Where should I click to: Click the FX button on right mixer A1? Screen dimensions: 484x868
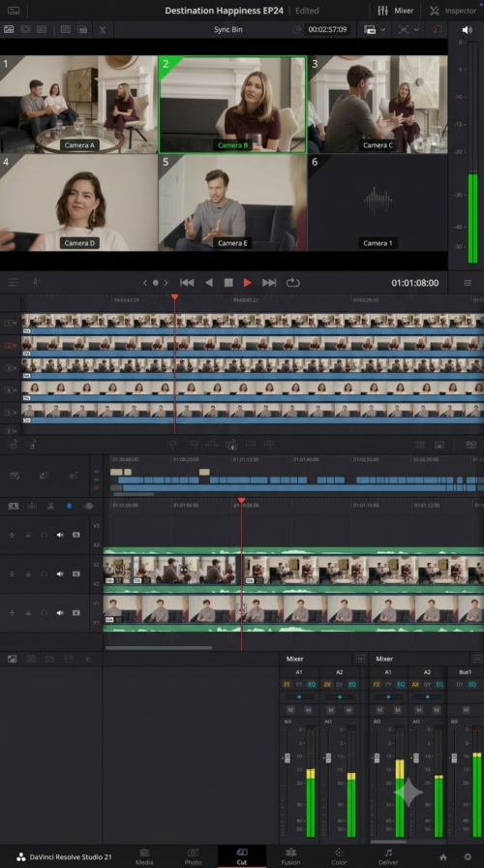[x=377, y=684]
